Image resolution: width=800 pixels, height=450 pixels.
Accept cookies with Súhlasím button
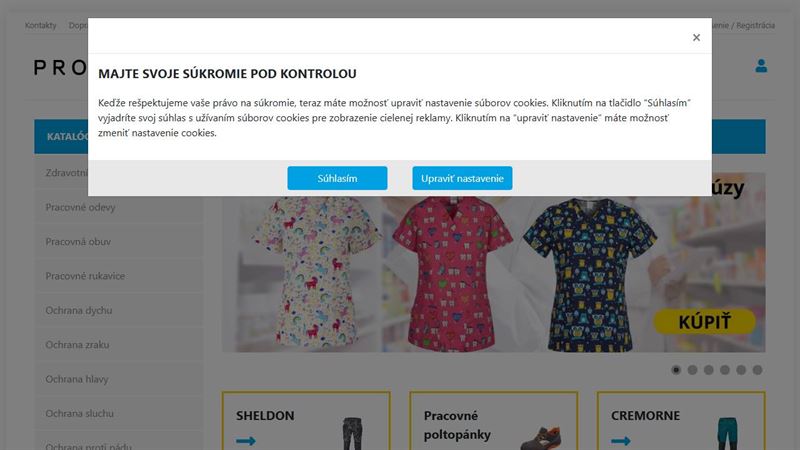tap(337, 178)
